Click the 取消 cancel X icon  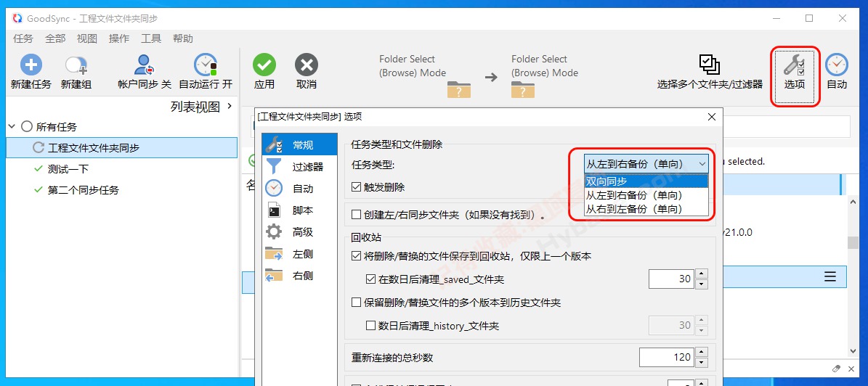307,65
